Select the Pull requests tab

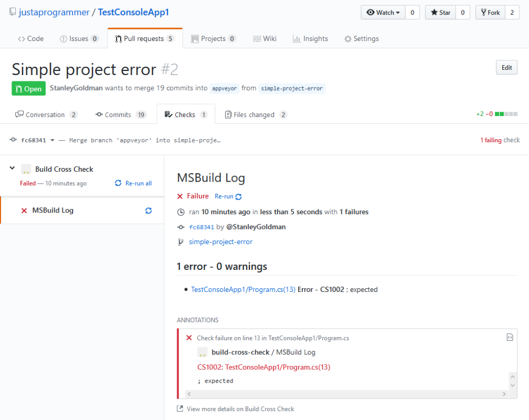pos(145,38)
